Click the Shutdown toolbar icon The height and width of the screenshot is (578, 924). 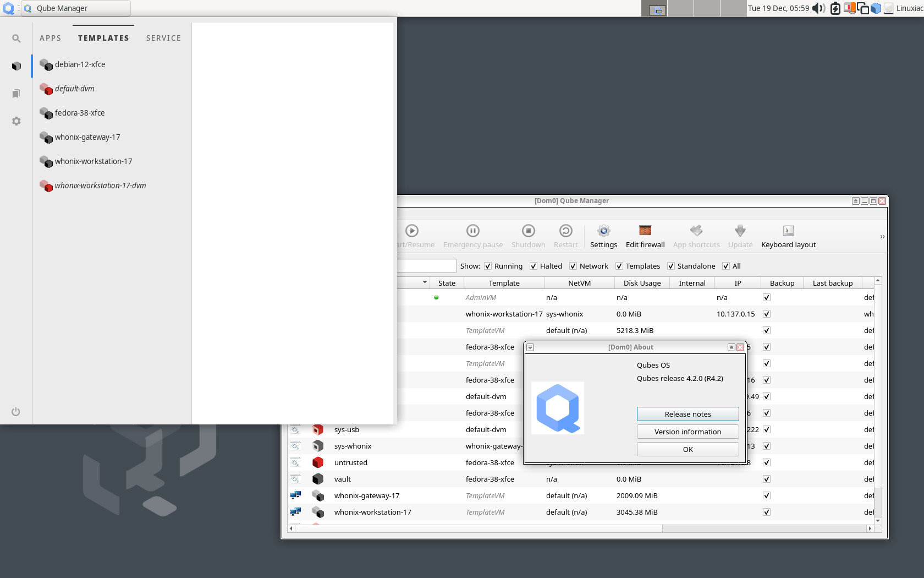coord(529,231)
